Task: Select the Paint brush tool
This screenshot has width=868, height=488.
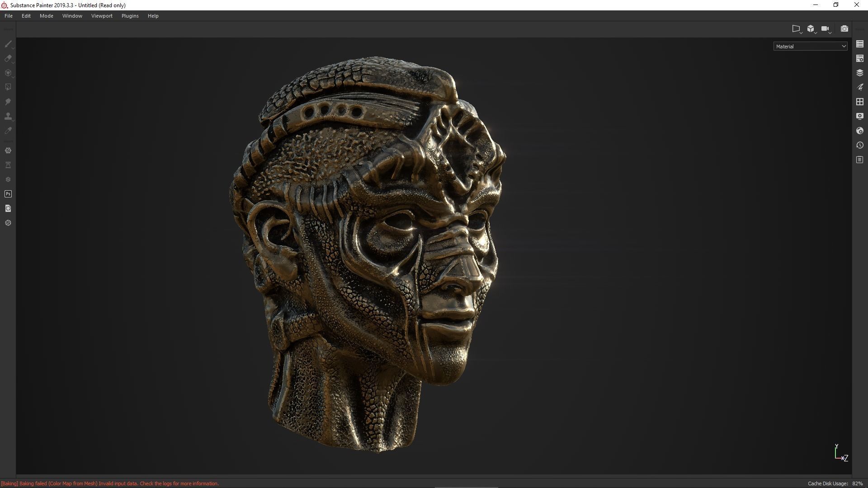Action: 8,44
